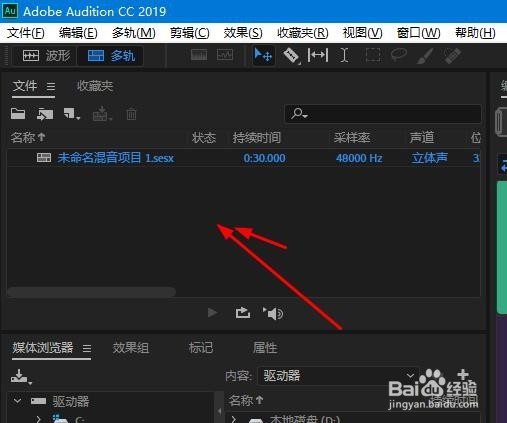Click the 0:30.000 duration value
Screen dimensions: 507x423
point(264,158)
